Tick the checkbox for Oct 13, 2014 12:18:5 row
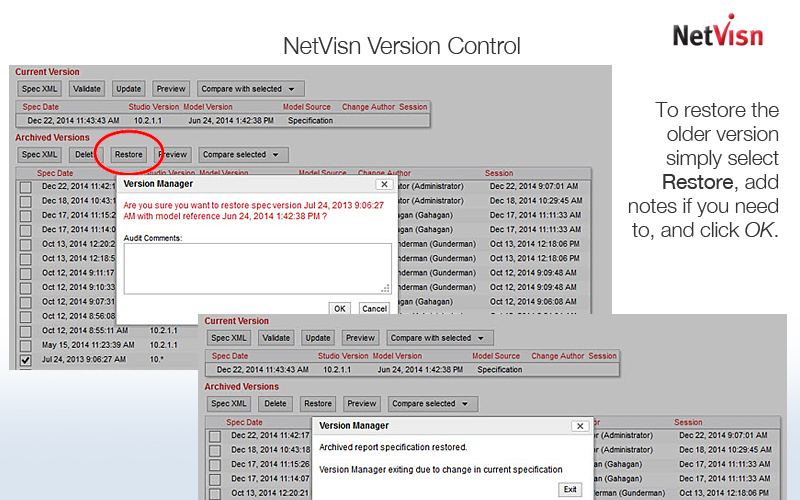Image resolution: width=800 pixels, height=500 pixels. (26, 259)
